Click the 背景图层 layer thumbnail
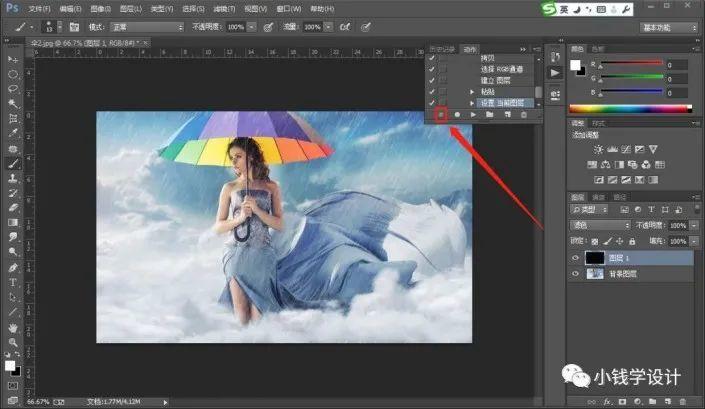The image size is (705, 409). coord(595,274)
